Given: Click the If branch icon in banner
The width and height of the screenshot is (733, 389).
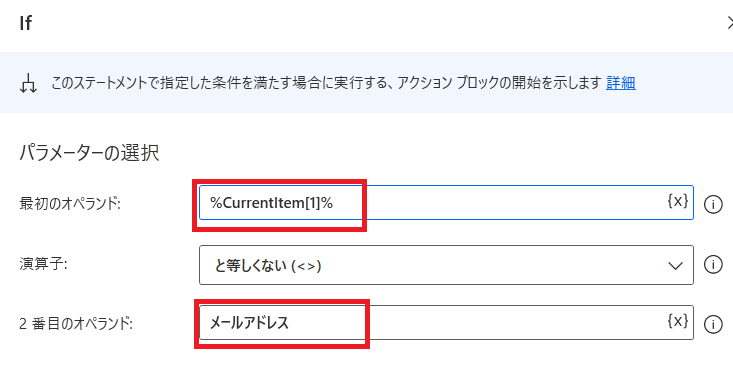Looking at the screenshot, I should click(28, 83).
